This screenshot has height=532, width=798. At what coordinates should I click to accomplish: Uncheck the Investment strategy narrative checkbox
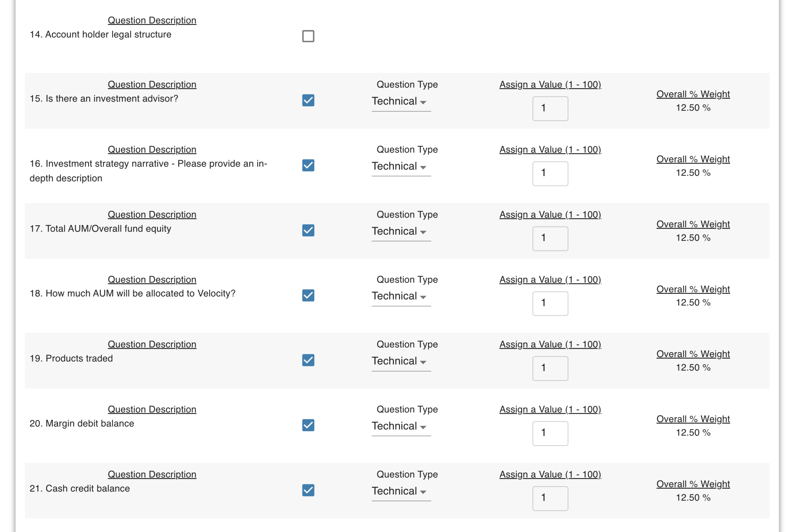pos(308,165)
